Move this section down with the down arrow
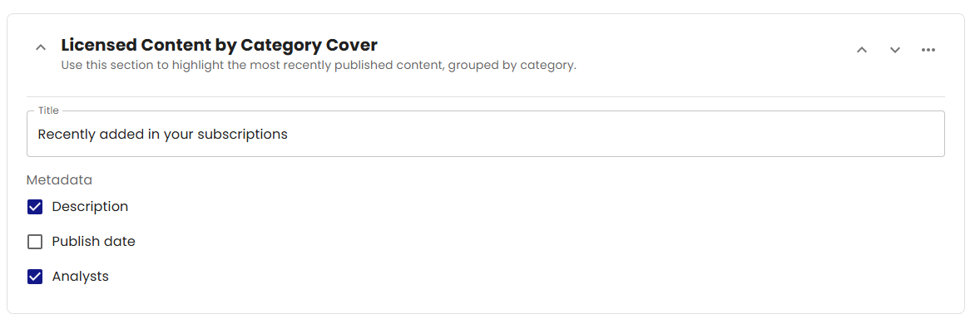 (x=895, y=50)
